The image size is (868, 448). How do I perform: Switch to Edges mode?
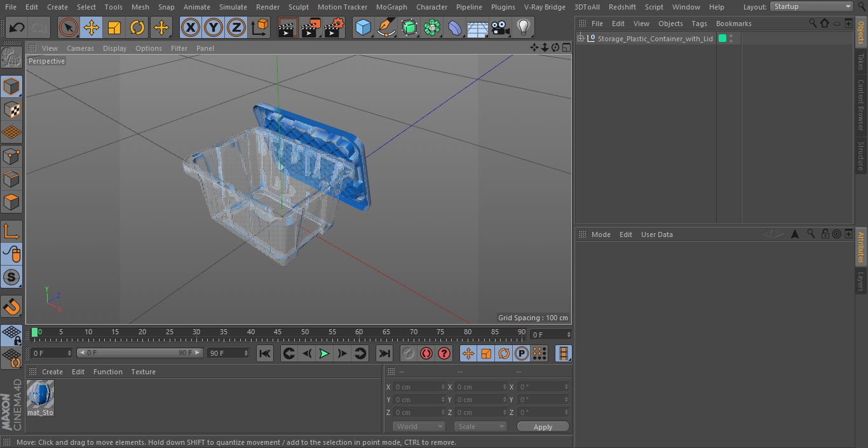click(11, 179)
